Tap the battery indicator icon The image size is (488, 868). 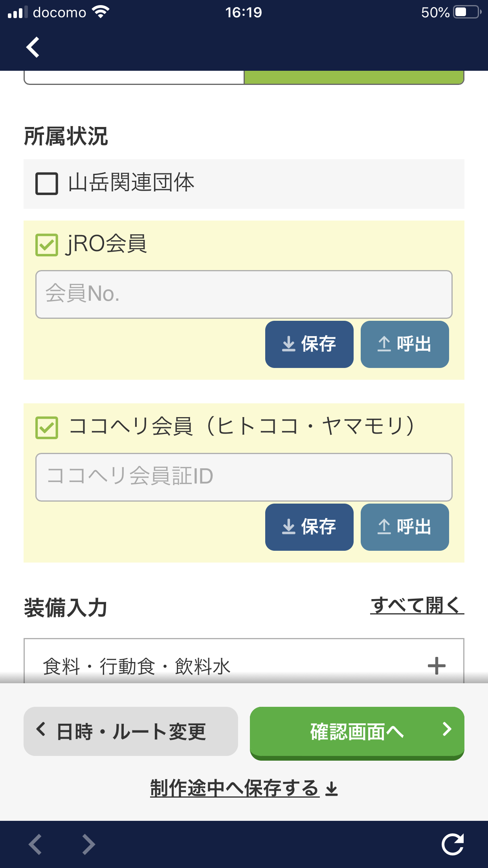pyautogui.click(x=467, y=12)
